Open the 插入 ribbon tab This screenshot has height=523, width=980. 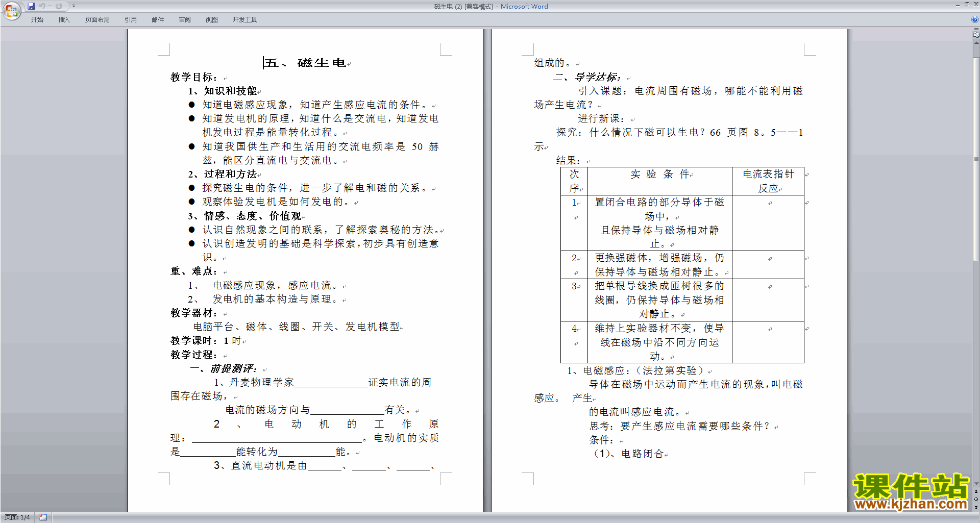coord(64,19)
